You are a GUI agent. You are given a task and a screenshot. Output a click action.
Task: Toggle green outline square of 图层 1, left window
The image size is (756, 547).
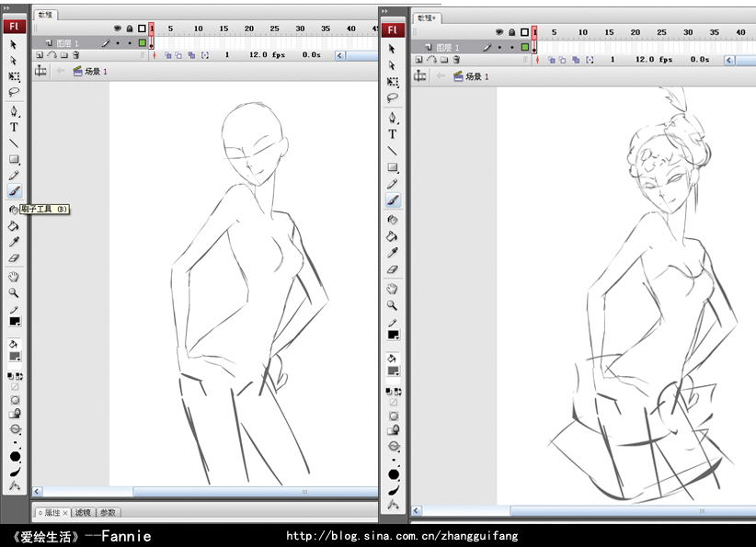[143, 43]
